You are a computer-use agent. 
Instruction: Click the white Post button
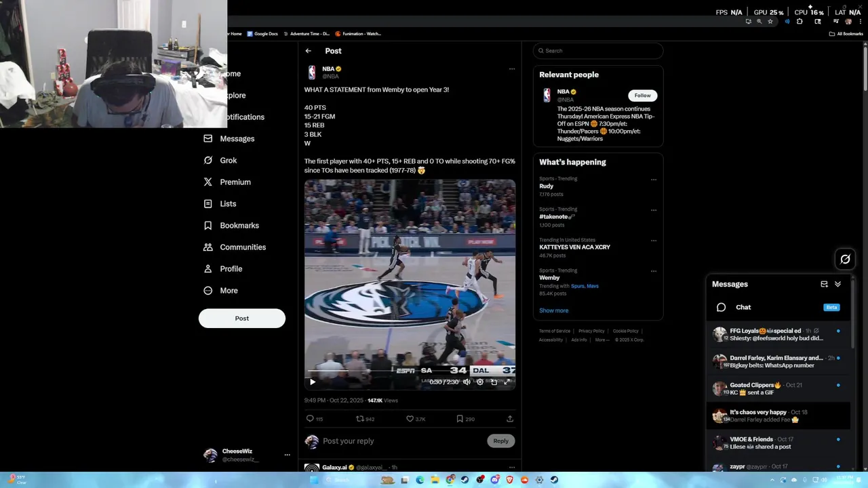[x=242, y=319]
